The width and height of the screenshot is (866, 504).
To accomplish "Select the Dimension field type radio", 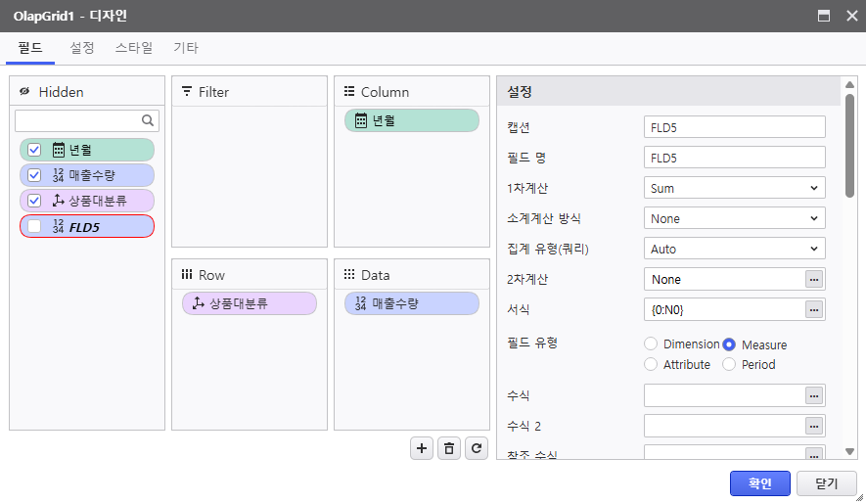I will pos(651,344).
